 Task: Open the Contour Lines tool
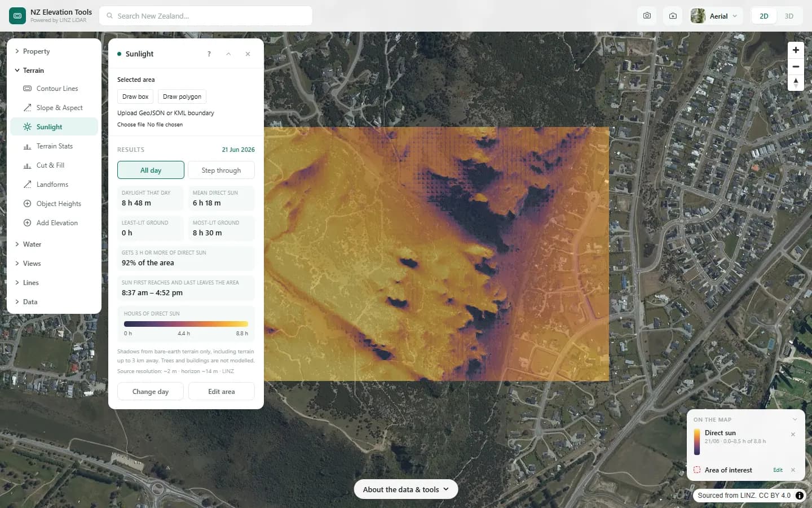tap(54, 89)
